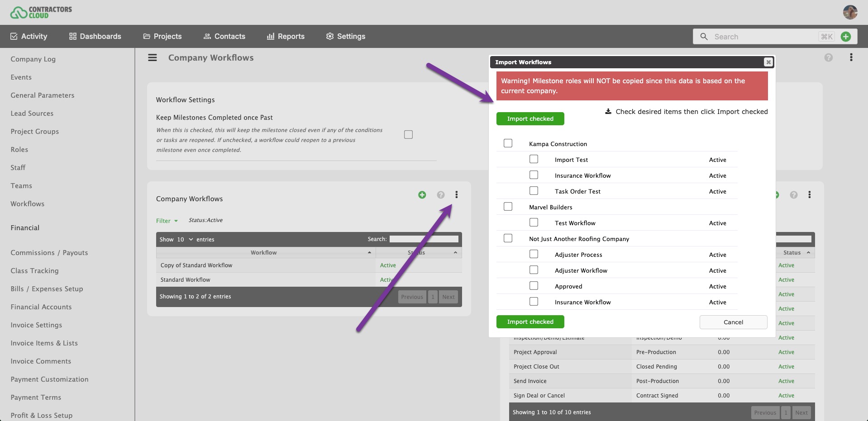The image size is (868, 421).
Task: Open Teams in the sidebar
Action: point(21,186)
